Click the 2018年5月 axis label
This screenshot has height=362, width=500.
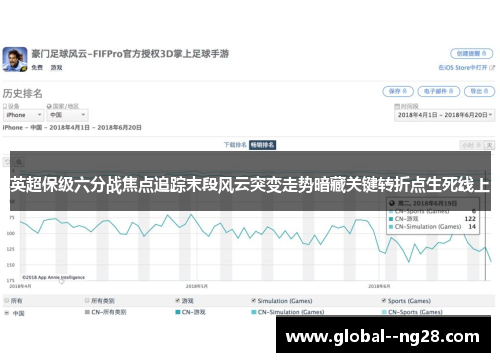click(197, 286)
